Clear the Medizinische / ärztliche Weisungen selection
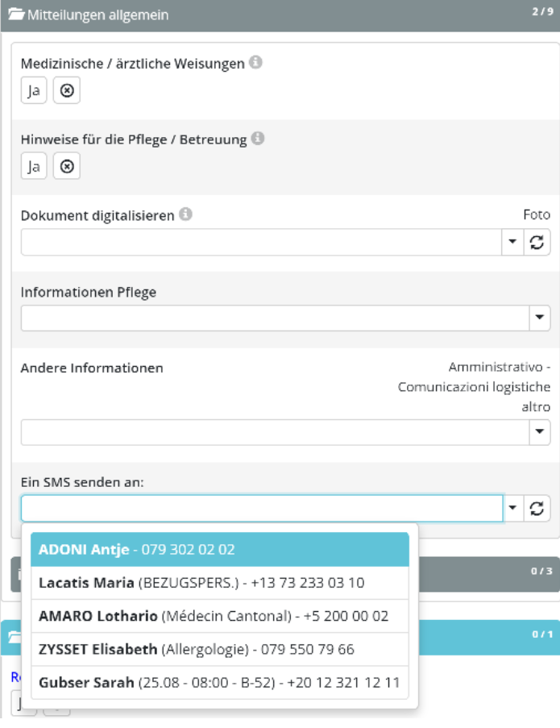This screenshot has width=560, height=728. [67, 91]
